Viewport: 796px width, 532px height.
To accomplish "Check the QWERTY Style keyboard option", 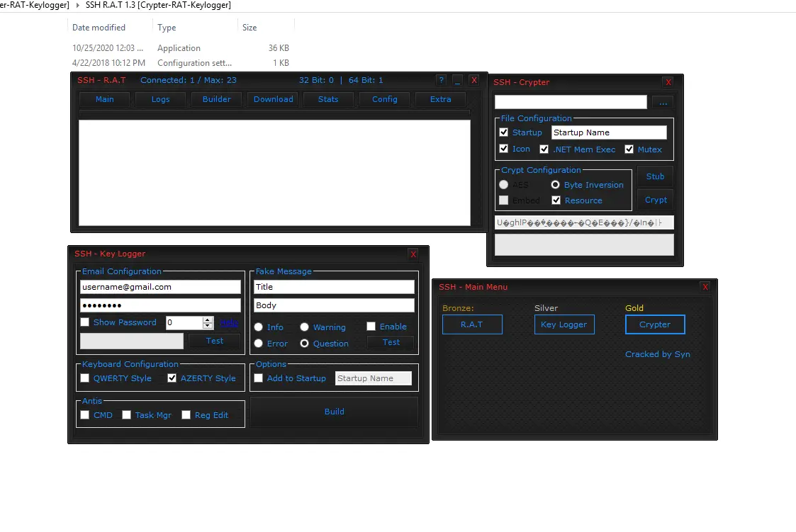I will coord(84,378).
